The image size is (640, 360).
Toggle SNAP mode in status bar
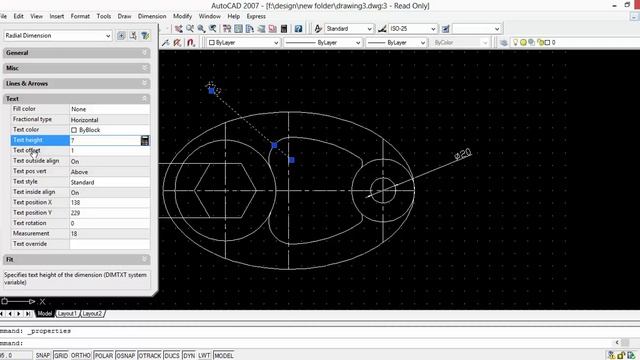click(42, 356)
